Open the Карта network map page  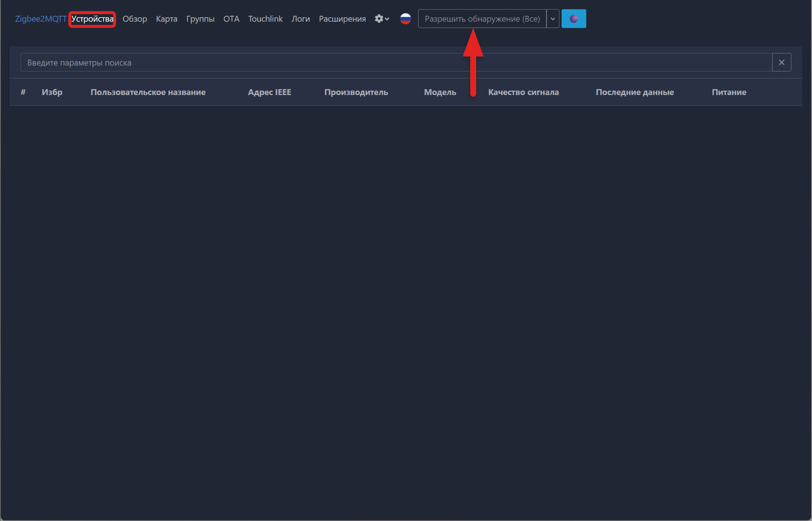coord(167,19)
